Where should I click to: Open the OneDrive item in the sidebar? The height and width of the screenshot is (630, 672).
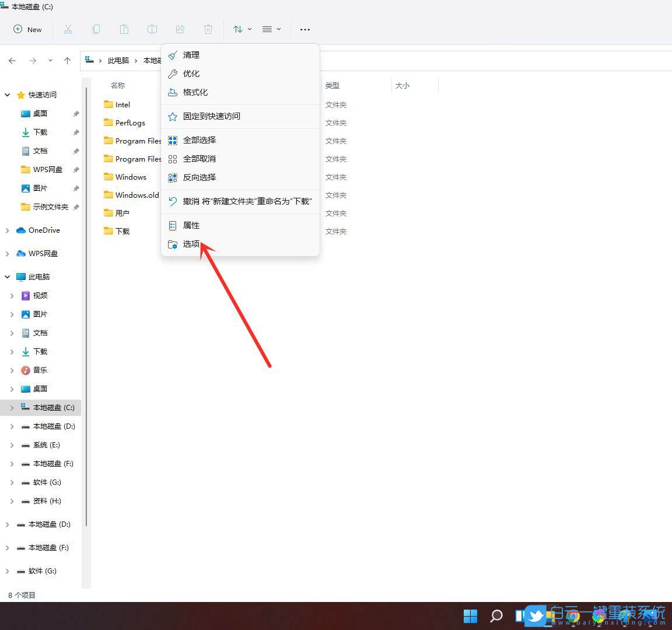click(x=44, y=230)
